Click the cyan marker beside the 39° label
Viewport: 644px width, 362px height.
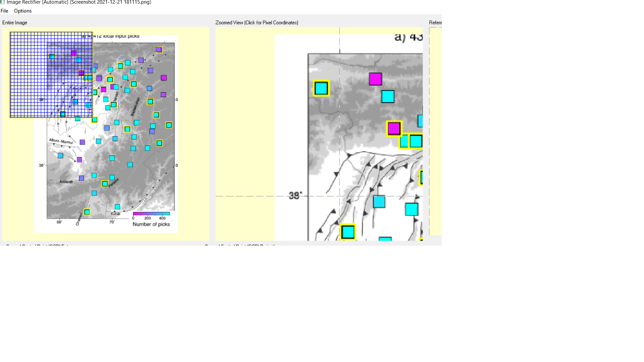pyautogui.click(x=379, y=201)
